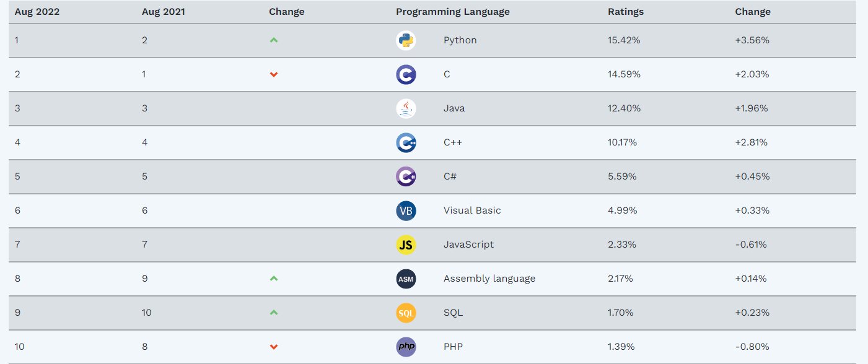Screen dimensions: 868x364
Task: Click the Python logo icon
Action: click(406, 41)
